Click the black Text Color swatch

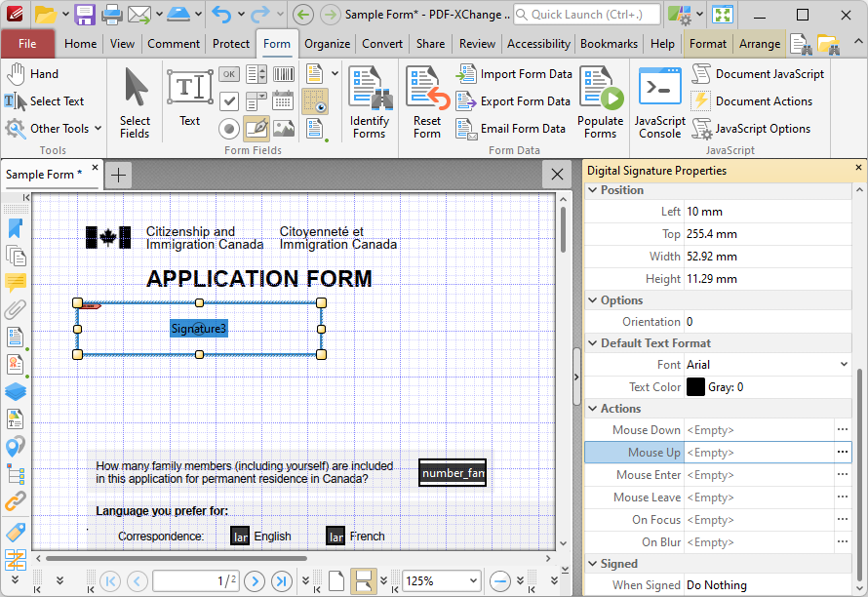click(695, 387)
